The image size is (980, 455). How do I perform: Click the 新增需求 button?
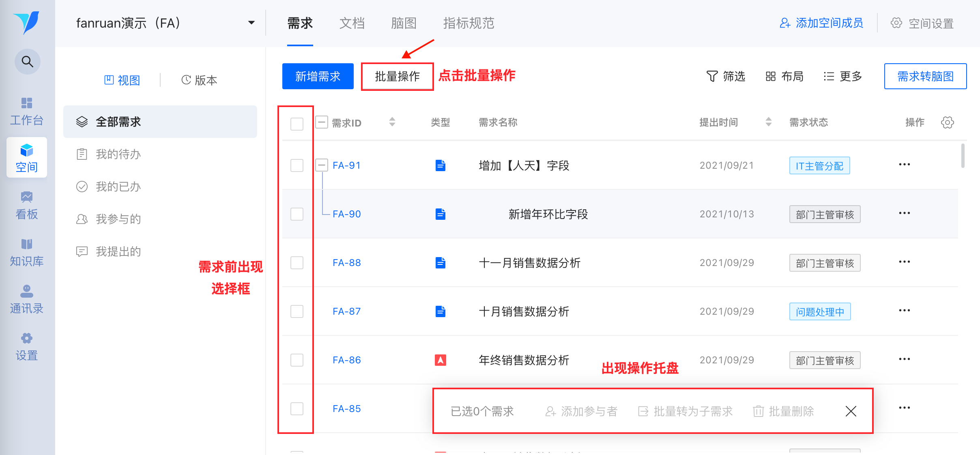tap(318, 76)
